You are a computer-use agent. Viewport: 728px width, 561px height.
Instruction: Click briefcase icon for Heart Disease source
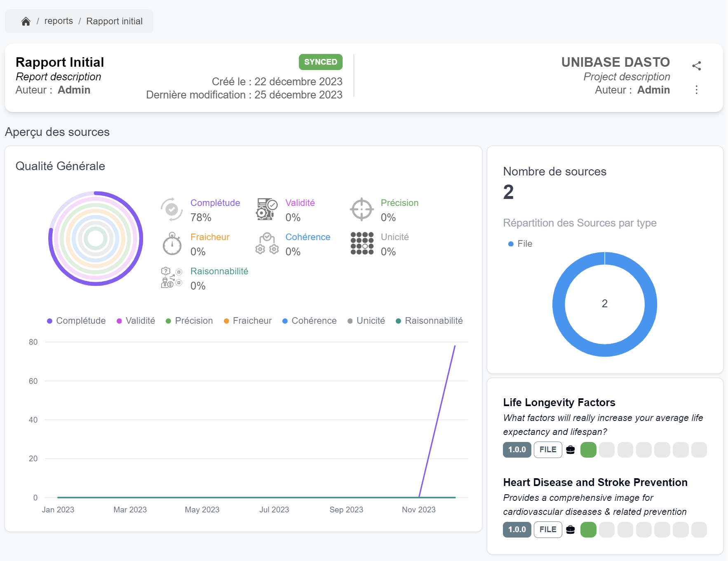571,530
